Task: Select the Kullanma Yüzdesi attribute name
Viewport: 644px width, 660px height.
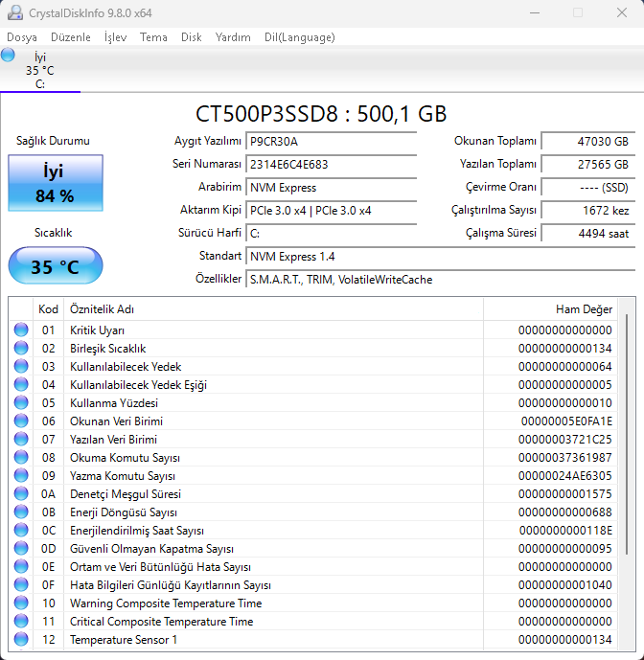Action: point(114,403)
